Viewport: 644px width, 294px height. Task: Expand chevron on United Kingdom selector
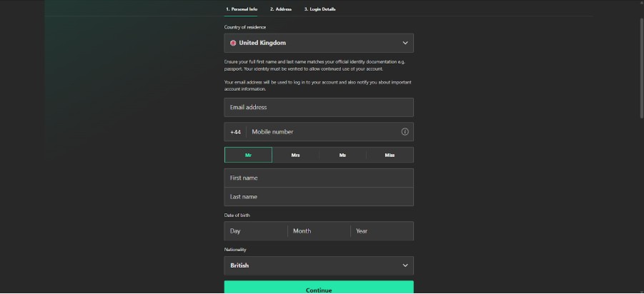click(x=405, y=43)
